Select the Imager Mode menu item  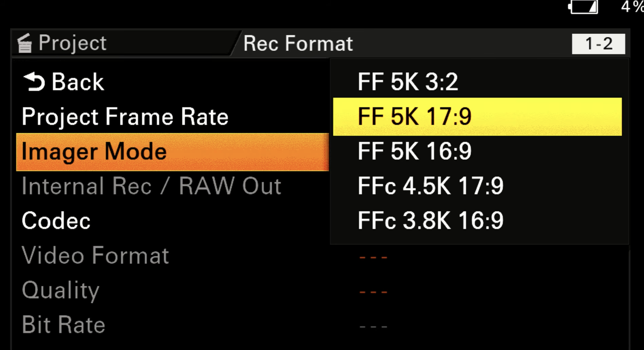tap(172, 152)
